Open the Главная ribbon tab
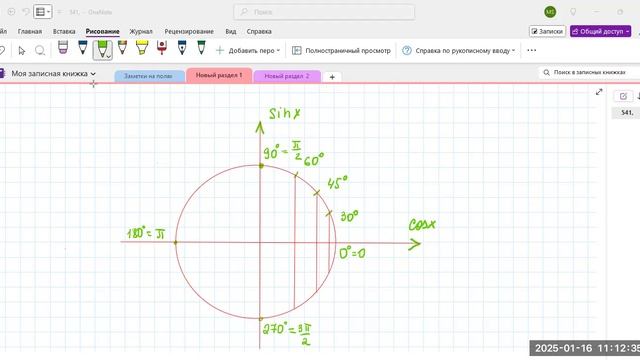Screen dimensions: 640x360 [x=30, y=31]
